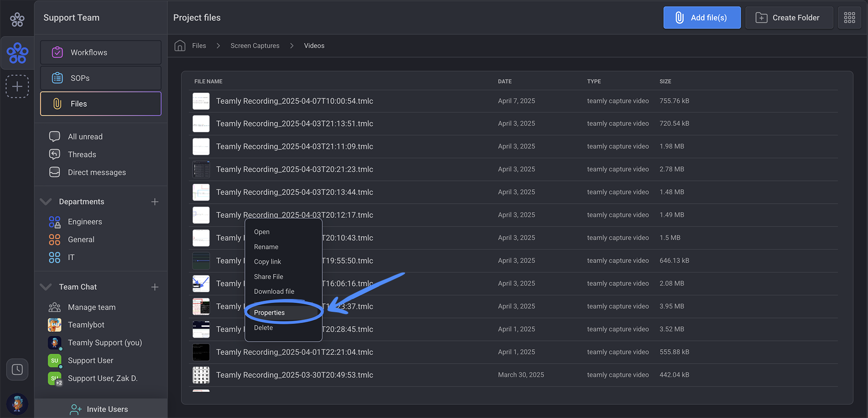Click the FILE NAME column header
This screenshot has width=868, height=418.
click(x=208, y=81)
